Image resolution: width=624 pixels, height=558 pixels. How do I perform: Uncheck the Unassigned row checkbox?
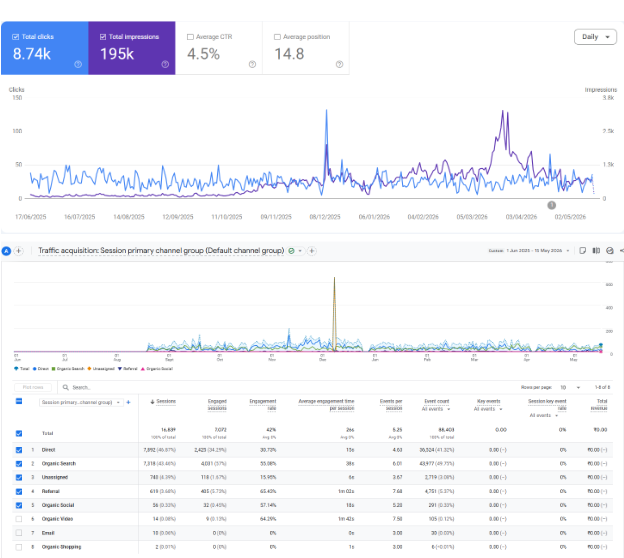(19, 478)
